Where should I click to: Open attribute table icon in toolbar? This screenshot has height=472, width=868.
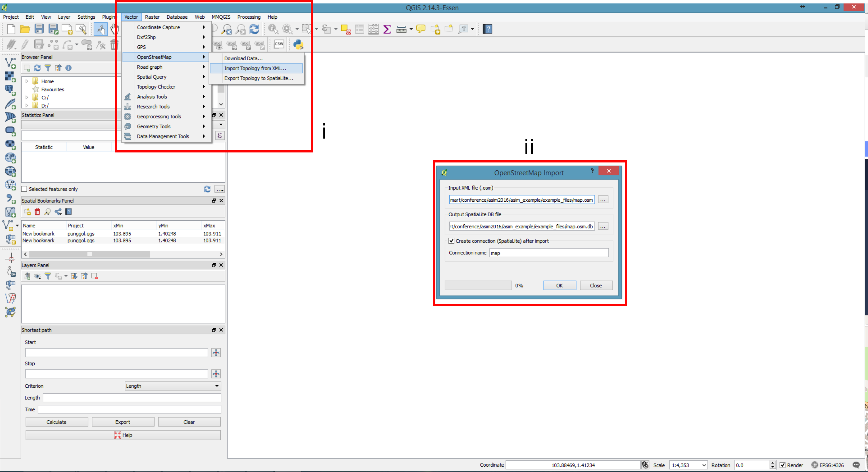[x=360, y=29]
